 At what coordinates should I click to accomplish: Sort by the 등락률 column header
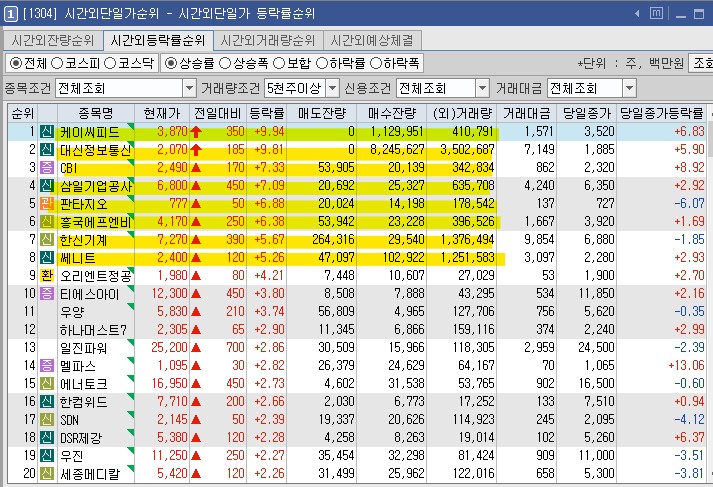pyautogui.click(x=267, y=113)
